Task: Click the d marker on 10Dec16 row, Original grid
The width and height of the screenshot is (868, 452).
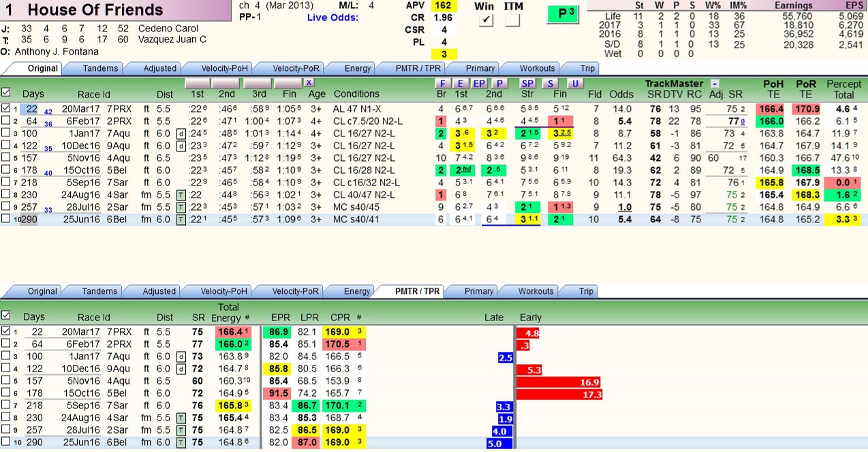Action: click(180, 145)
